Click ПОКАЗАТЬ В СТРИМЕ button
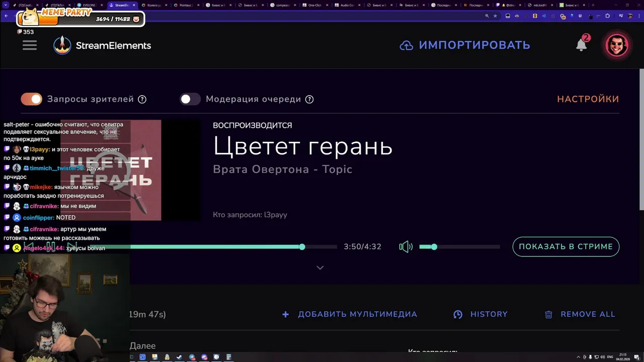The image size is (644, 362). click(x=566, y=246)
